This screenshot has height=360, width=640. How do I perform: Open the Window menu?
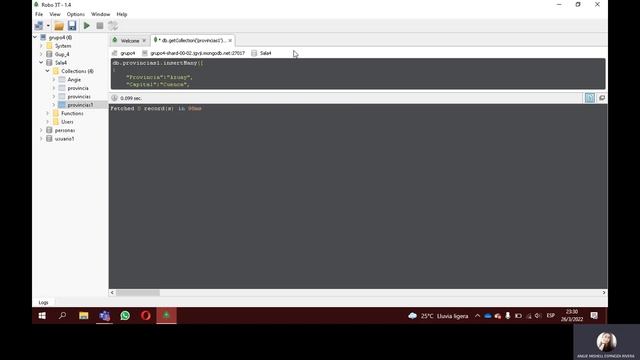(100, 14)
